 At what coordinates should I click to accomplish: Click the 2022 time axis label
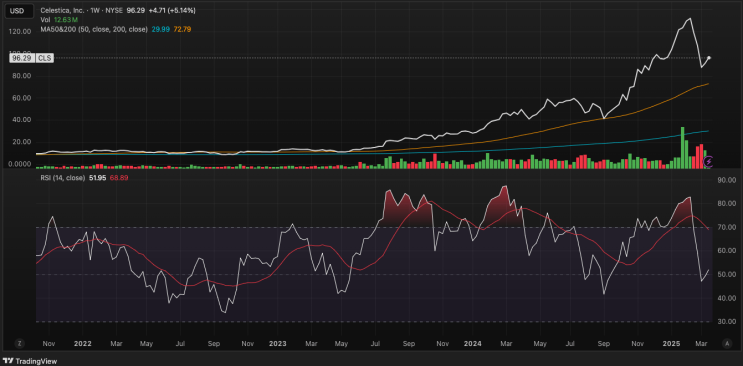tap(83, 343)
